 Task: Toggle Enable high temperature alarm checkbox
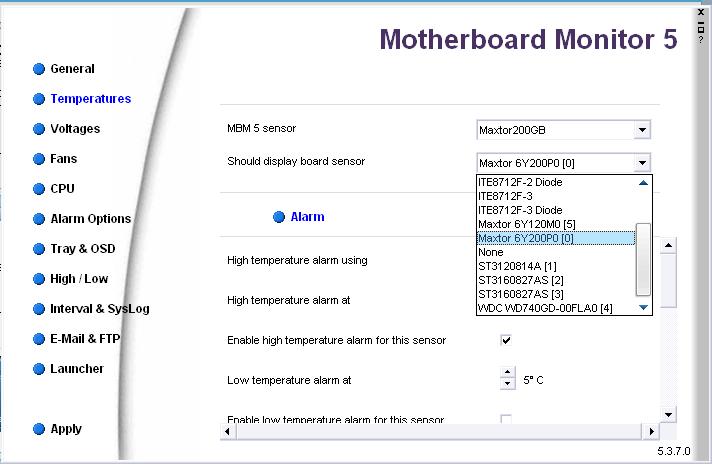tap(506, 340)
